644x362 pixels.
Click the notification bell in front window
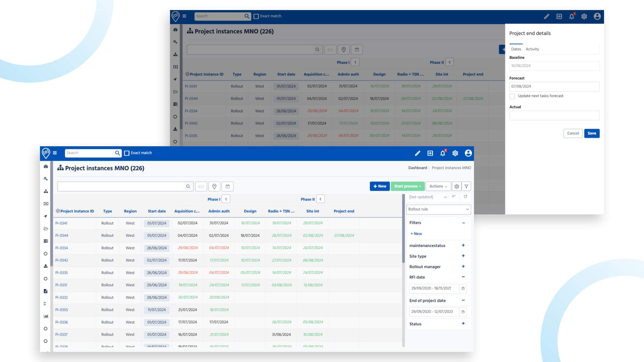coord(443,153)
